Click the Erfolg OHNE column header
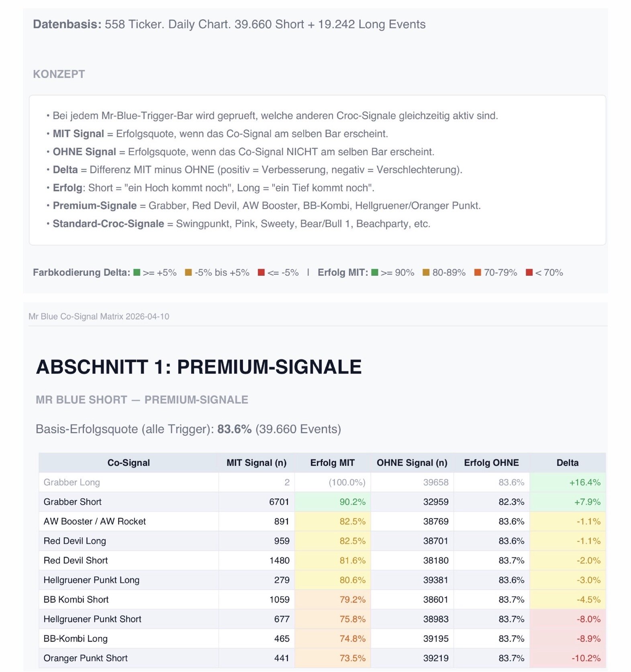The image size is (631, 672). [x=491, y=463]
